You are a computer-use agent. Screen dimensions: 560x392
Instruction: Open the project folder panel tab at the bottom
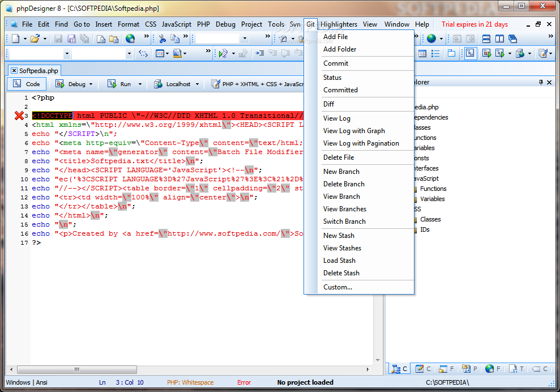tap(469, 369)
